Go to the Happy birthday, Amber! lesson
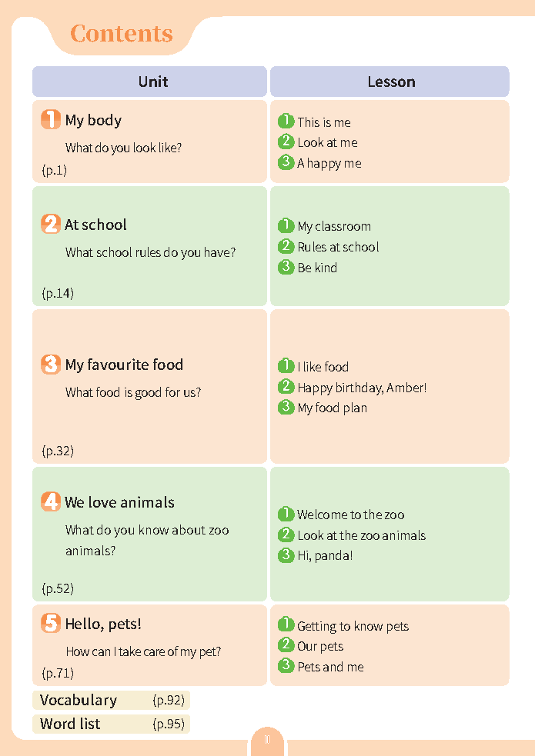The height and width of the screenshot is (756, 535). coord(362,388)
